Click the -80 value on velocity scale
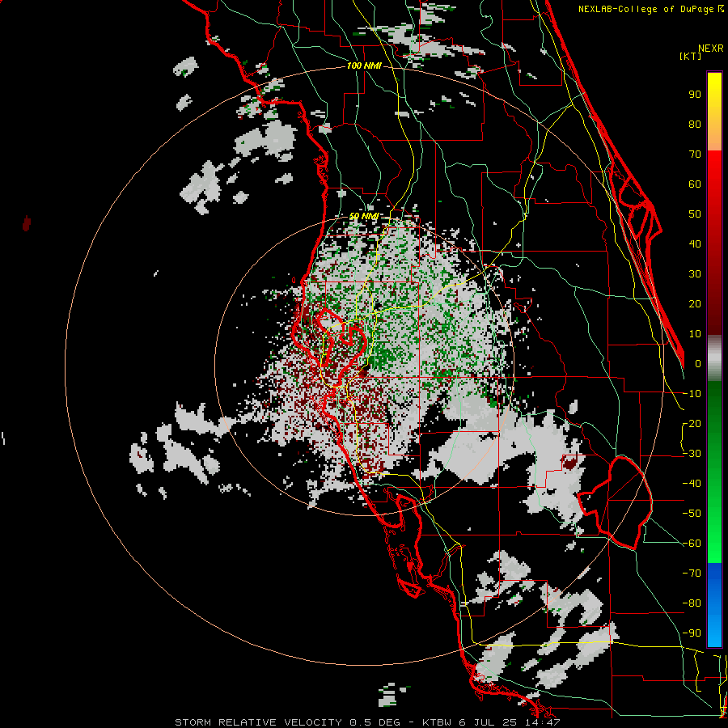This screenshot has width=728, height=728. (692, 603)
